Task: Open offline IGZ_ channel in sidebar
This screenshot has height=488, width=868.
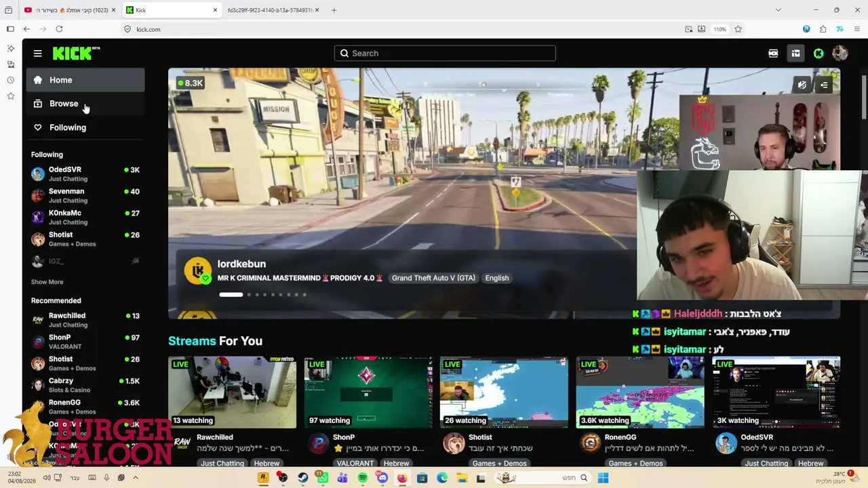Action: 85,261
